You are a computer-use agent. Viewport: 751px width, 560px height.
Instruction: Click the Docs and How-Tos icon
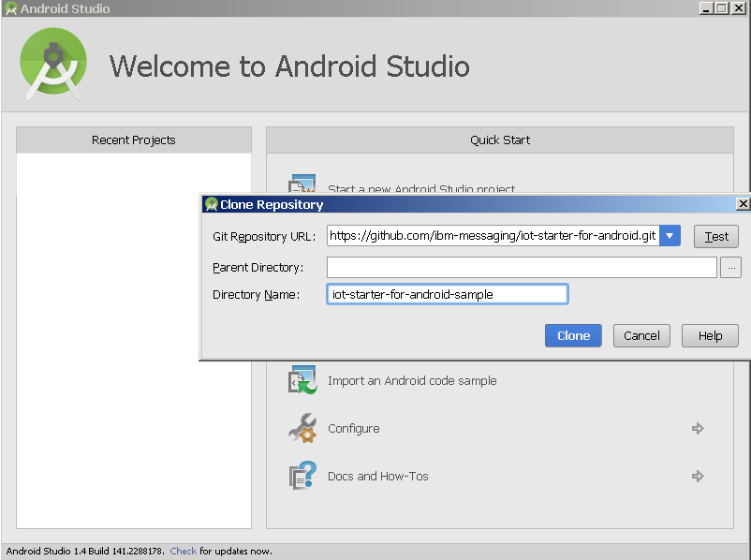tap(302, 476)
